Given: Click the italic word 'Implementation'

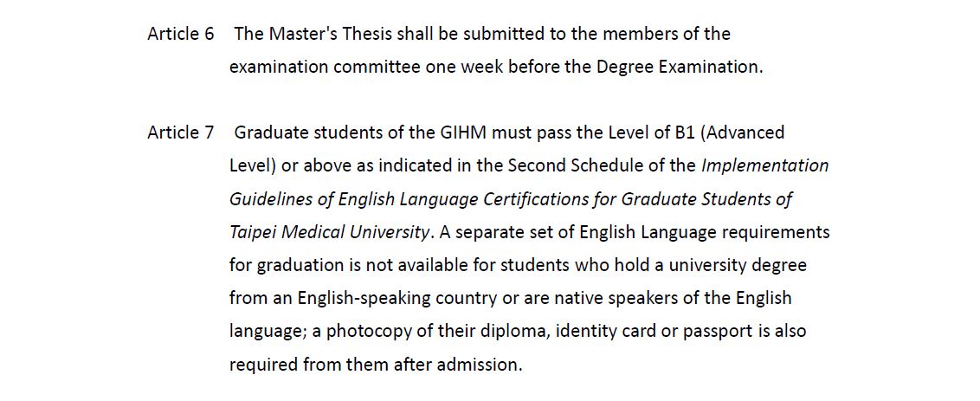Looking at the screenshot, I should pos(765,166).
